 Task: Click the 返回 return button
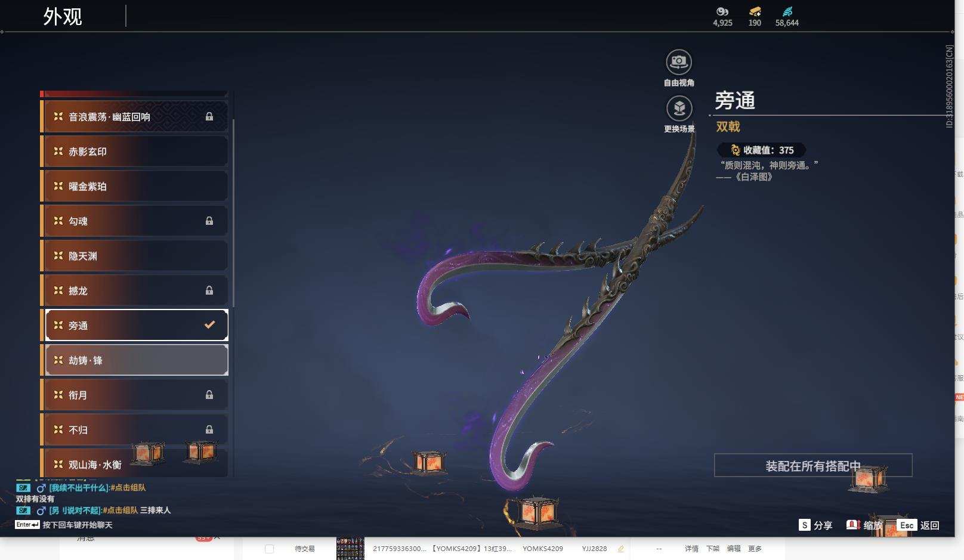coord(930,525)
